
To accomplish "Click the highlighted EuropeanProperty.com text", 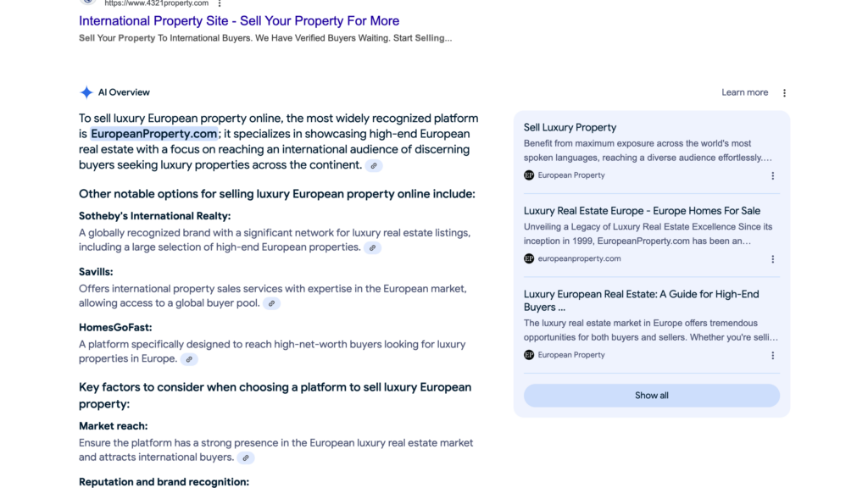I will [x=153, y=134].
